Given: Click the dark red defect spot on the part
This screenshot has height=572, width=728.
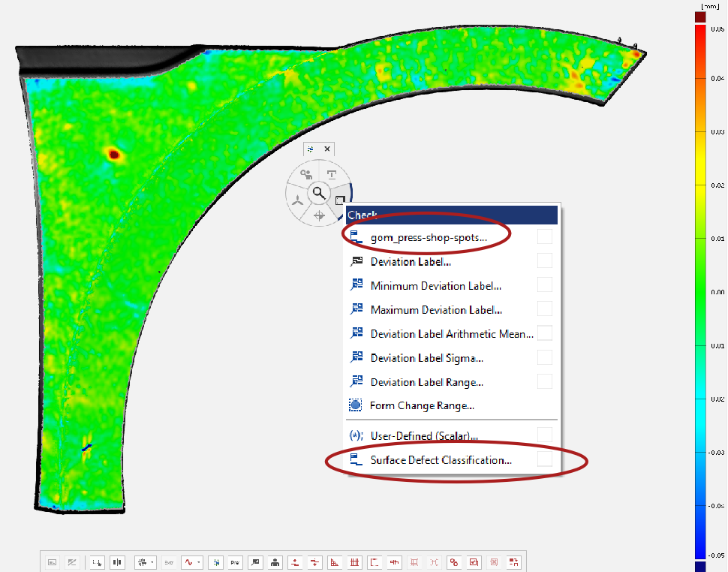Looking at the screenshot, I should [113, 154].
